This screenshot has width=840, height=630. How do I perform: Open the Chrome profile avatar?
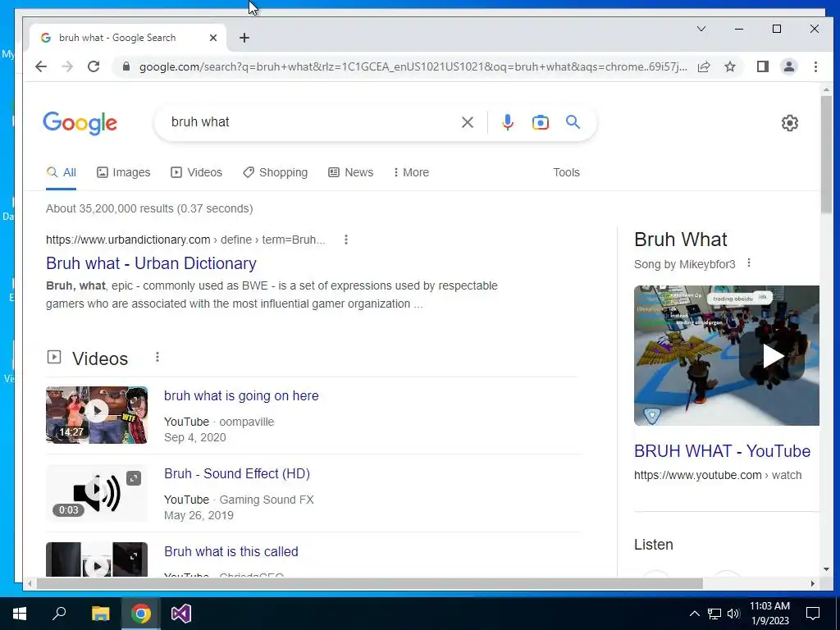[789, 66]
